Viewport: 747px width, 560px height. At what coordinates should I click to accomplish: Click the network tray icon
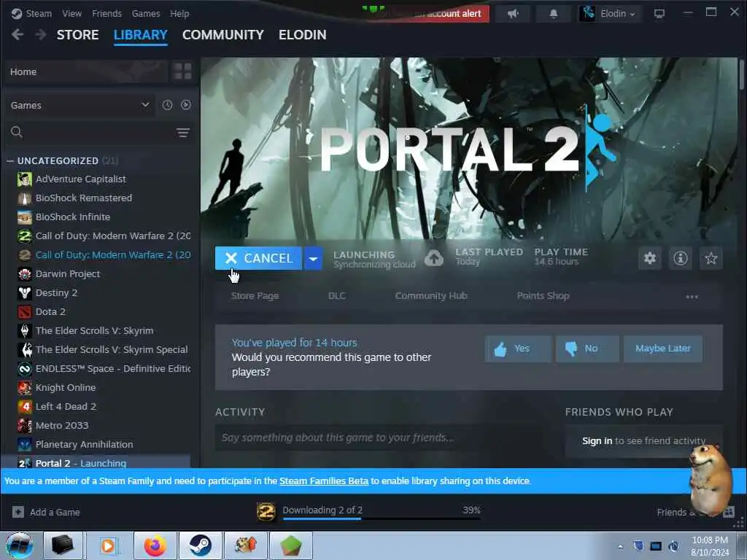pyautogui.click(x=656, y=546)
